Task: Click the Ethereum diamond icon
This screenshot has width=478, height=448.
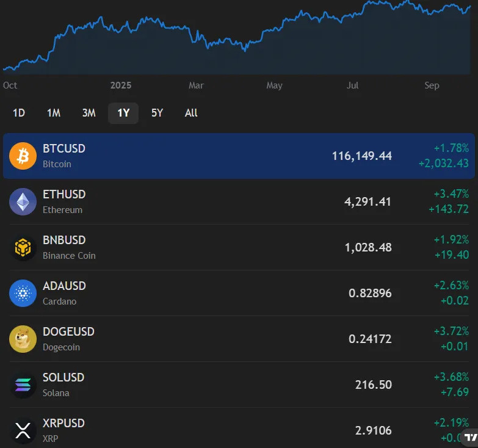Action: coord(23,202)
